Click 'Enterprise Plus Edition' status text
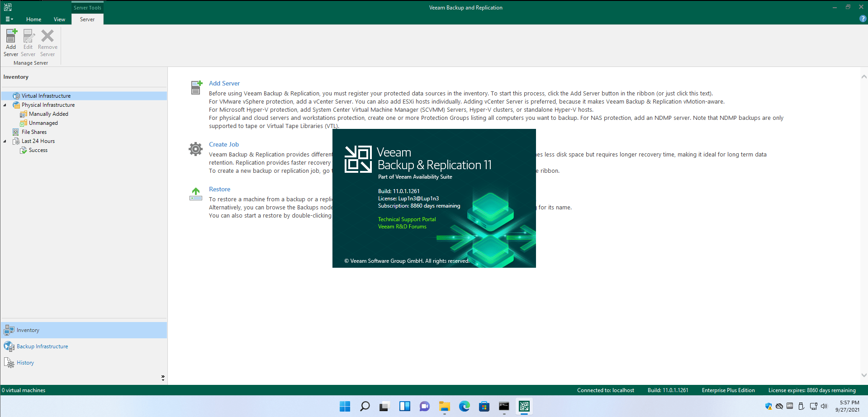Viewport: 868px width, 417px height. click(x=728, y=390)
